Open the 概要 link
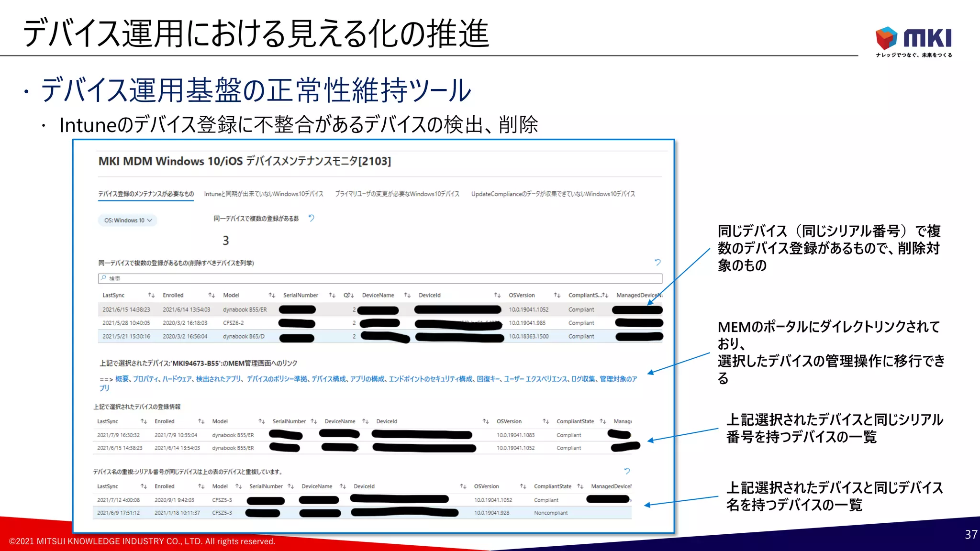The width and height of the screenshot is (980, 551). coord(122,379)
